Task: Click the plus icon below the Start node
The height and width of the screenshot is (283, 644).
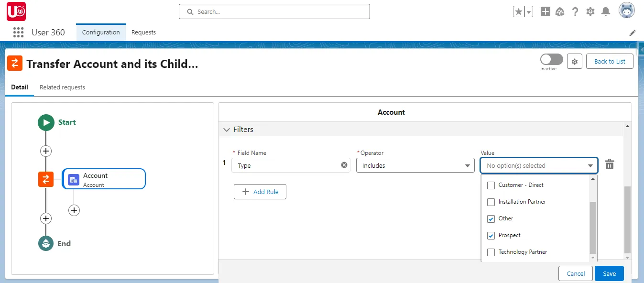Action: point(46,151)
